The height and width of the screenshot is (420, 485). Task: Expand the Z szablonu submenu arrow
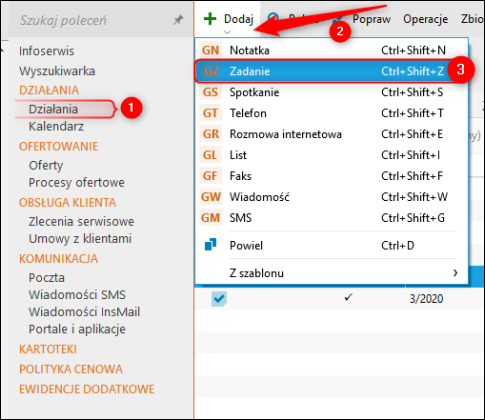point(455,273)
